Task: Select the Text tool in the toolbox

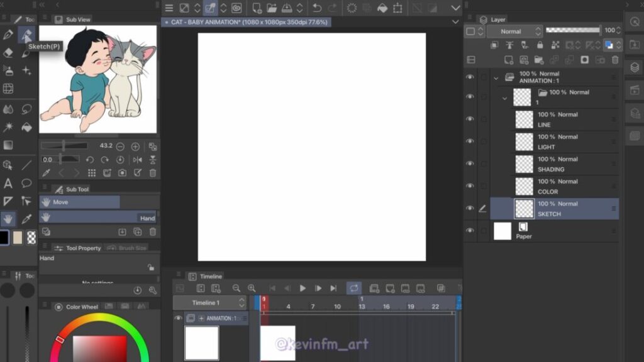Action: (8, 184)
